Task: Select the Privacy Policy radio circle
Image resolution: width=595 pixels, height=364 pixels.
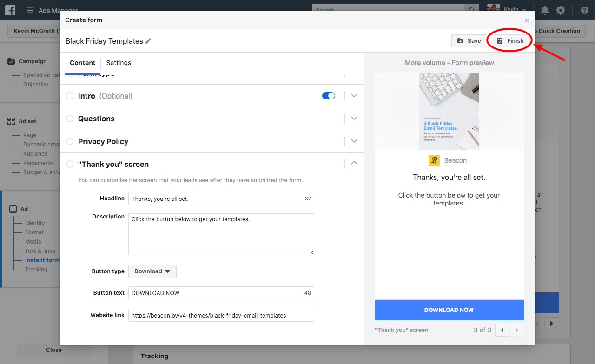Action: [x=70, y=141]
